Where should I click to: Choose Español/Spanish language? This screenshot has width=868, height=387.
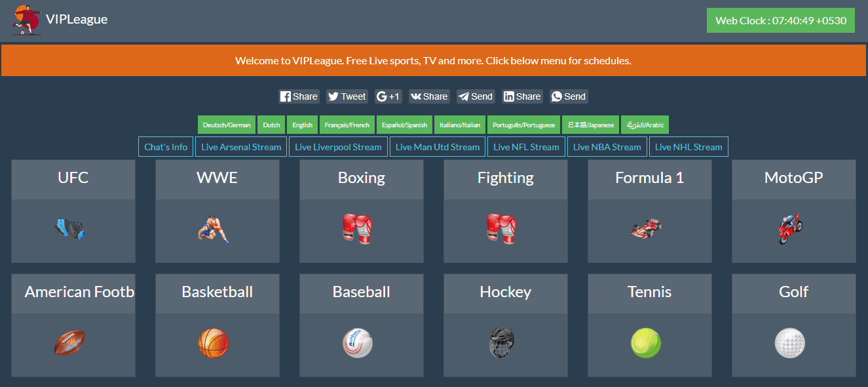405,125
